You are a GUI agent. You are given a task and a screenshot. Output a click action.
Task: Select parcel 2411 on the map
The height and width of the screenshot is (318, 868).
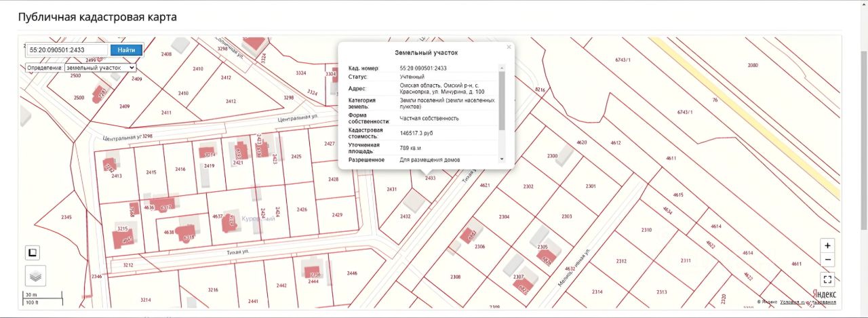(166, 113)
